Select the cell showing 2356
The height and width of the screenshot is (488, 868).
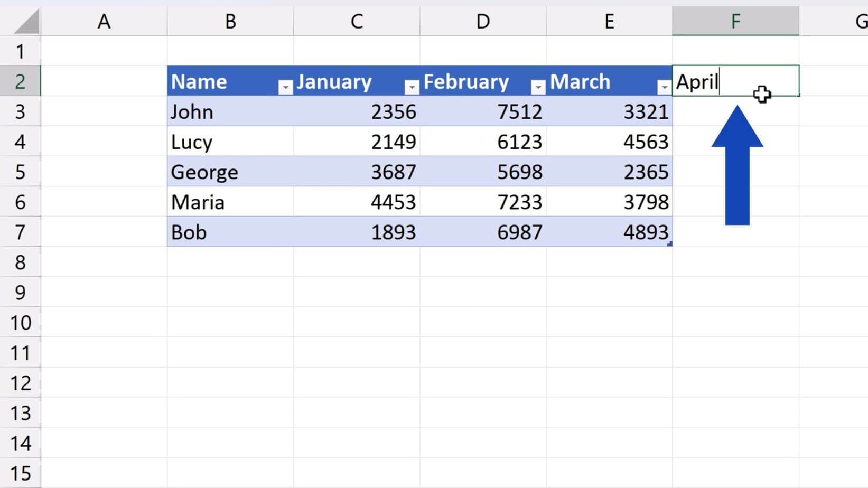click(370, 111)
